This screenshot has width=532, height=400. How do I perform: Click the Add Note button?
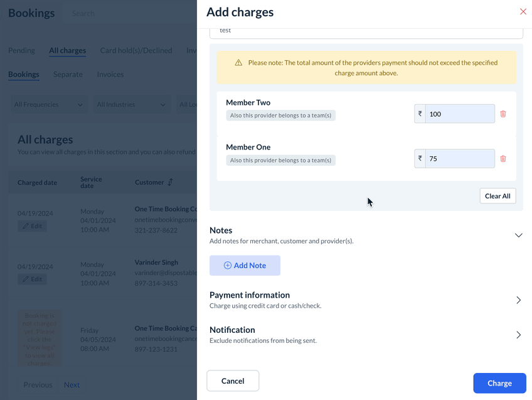(x=245, y=266)
